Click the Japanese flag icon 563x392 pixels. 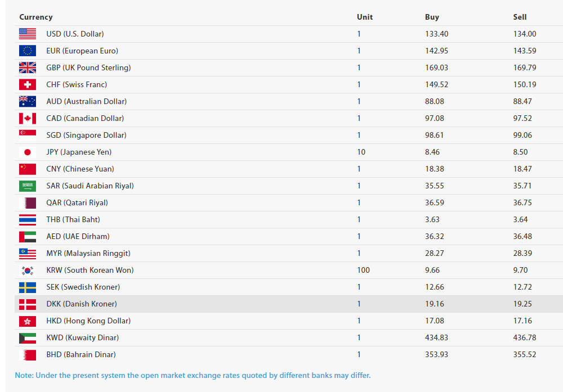click(27, 152)
